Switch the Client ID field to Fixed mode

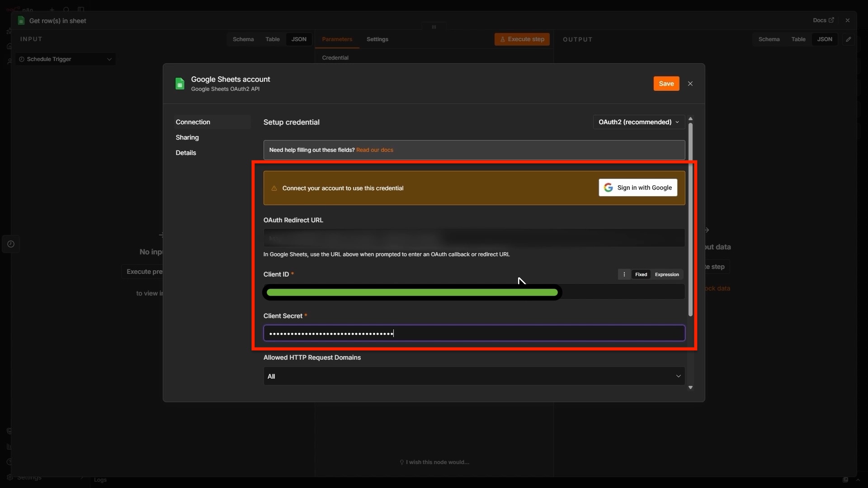coord(641,274)
